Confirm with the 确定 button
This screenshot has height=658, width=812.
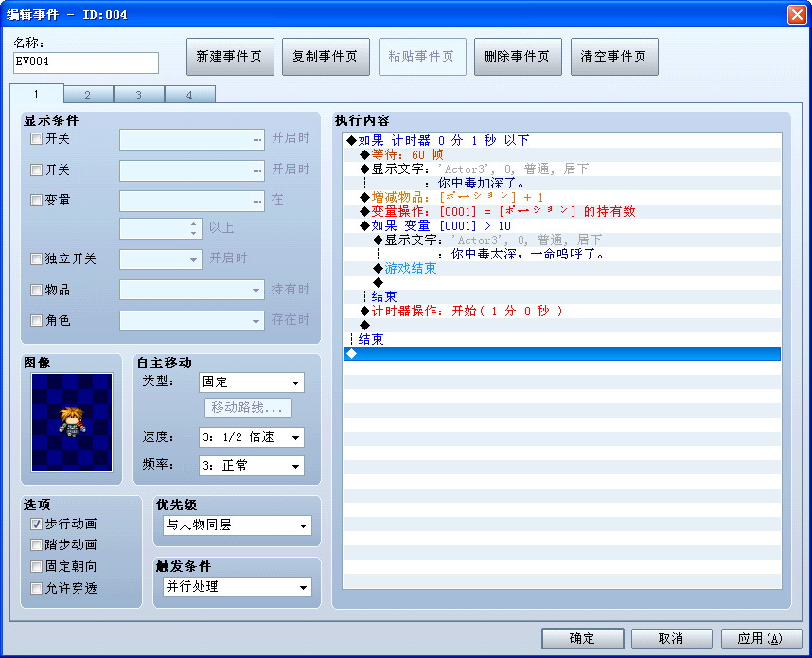click(583, 638)
